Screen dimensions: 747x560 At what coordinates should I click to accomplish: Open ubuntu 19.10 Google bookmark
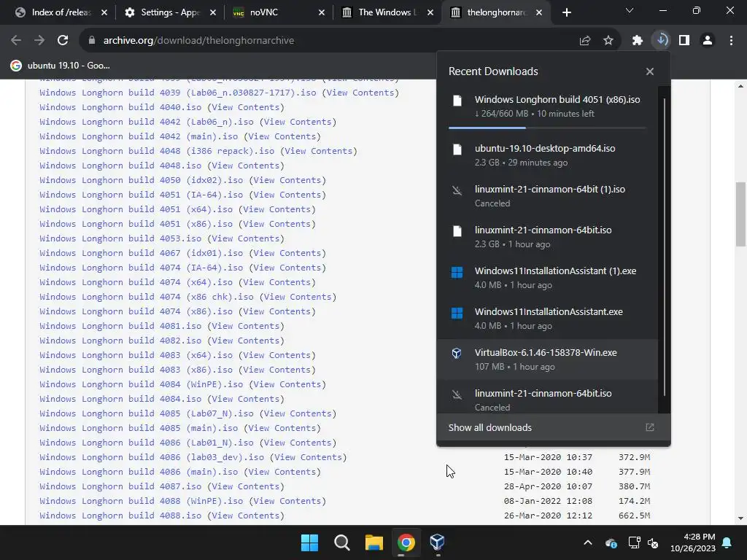pos(60,66)
